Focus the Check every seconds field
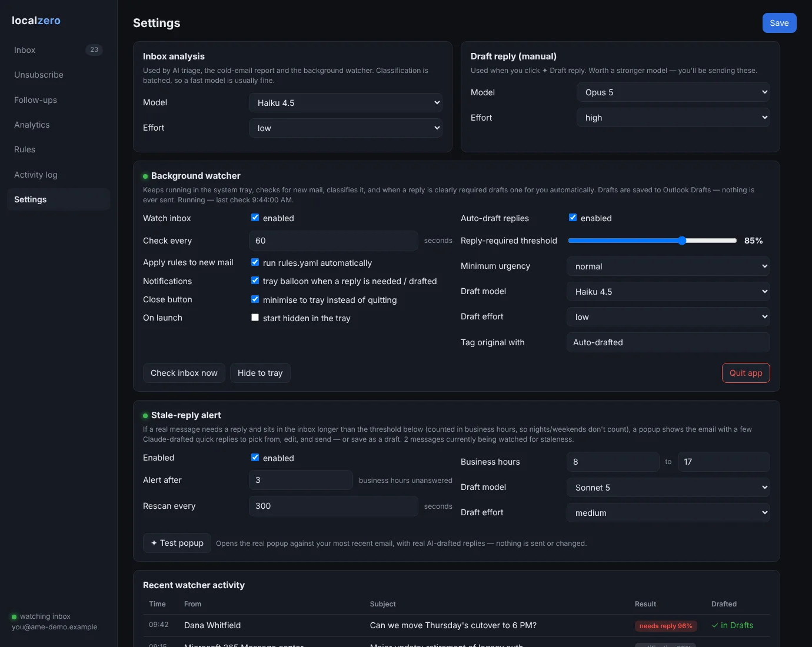Viewport: 812px width, 647px height. coord(334,241)
